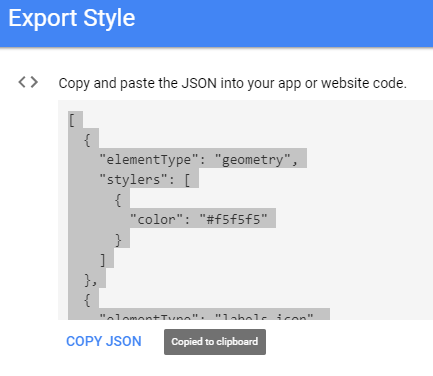Image resolution: width=433 pixels, height=376 pixels.
Task: Click the "color": "#f5f5f5" line
Action: [x=199, y=219]
